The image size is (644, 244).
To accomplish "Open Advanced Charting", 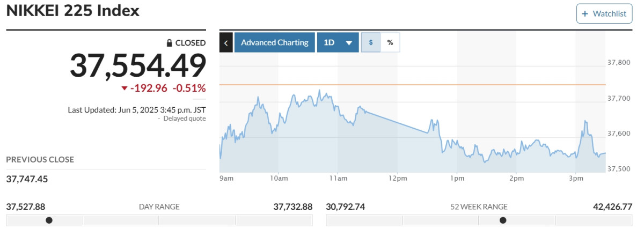I will [274, 43].
